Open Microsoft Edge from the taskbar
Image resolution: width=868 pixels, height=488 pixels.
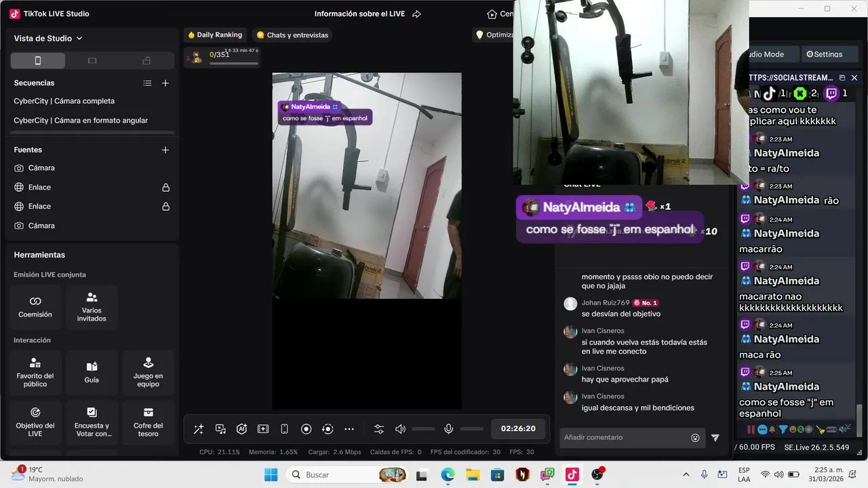pyautogui.click(x=448, y=474)
